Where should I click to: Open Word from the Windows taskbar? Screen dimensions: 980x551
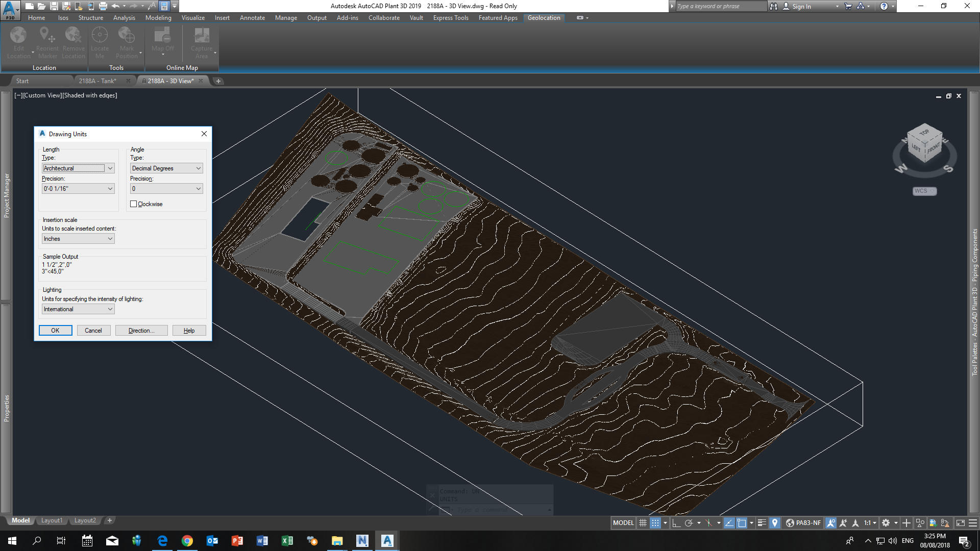click(262, 541)
